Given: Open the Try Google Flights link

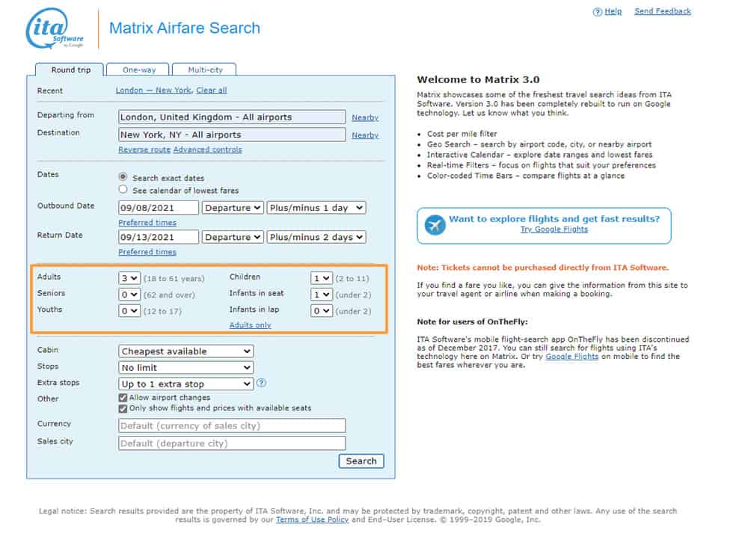Looking at the screenshot, I should click(554, 230).
